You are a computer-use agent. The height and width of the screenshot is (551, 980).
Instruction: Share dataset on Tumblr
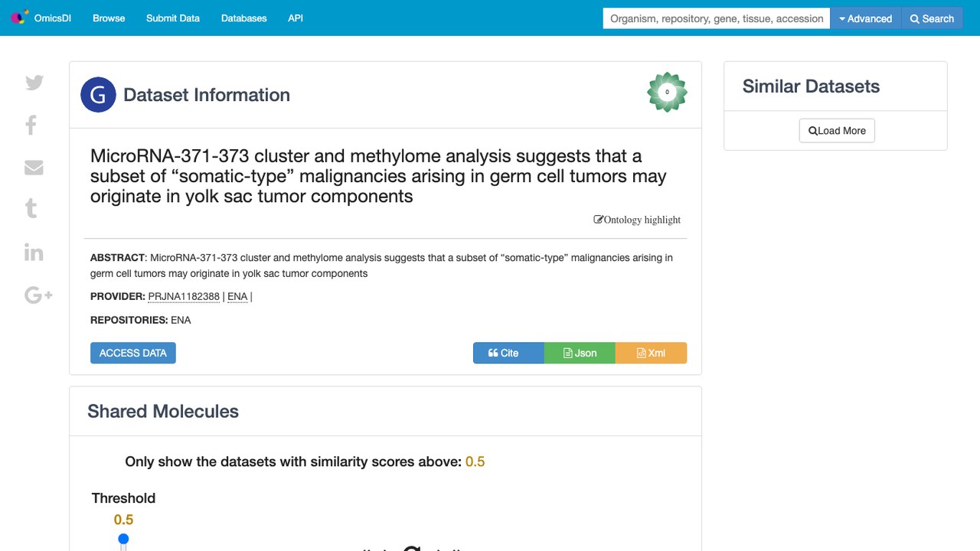pos(31,208)
